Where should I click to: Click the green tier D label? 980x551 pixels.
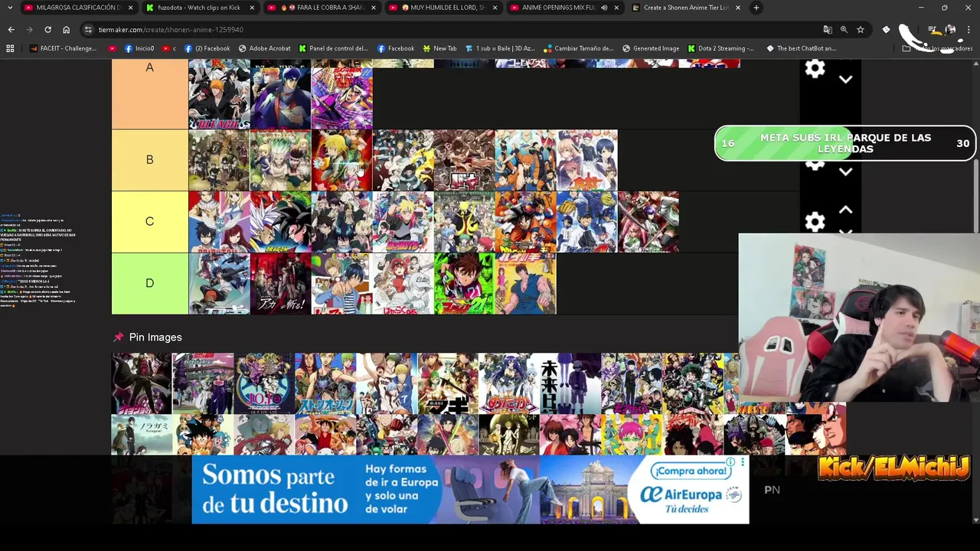point(150,284)
